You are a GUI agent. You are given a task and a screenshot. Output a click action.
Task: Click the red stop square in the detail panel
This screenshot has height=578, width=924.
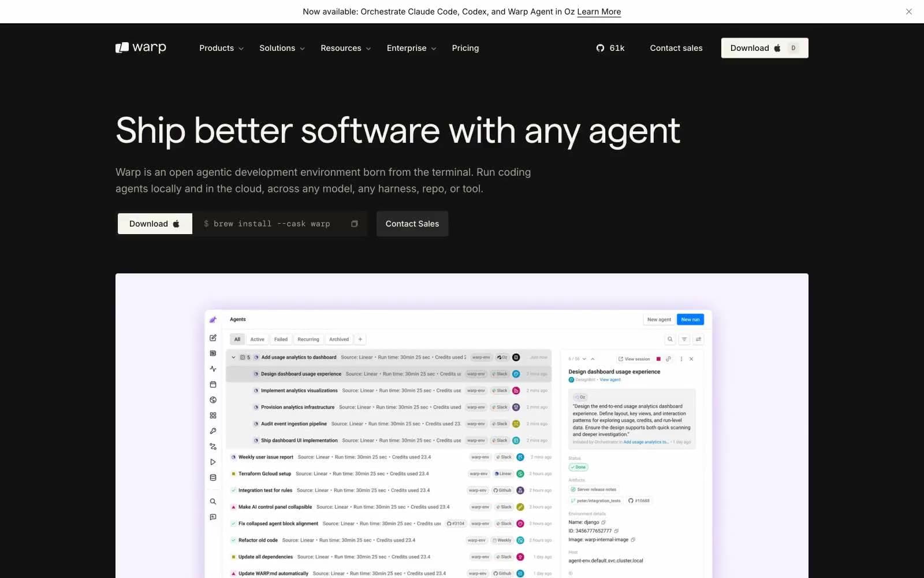click(x=658, y=359)
